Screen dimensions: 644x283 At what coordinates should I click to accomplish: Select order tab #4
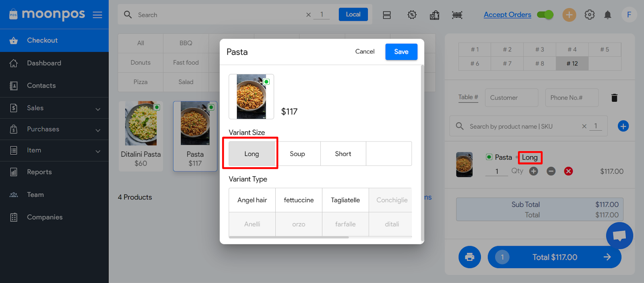click(572, 49)
